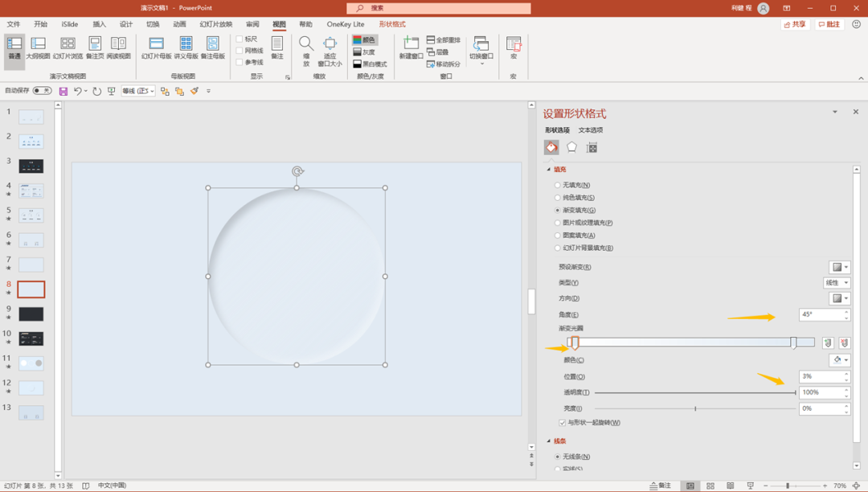
Task: Click the Share button (共享)
Action: (796, 24)
